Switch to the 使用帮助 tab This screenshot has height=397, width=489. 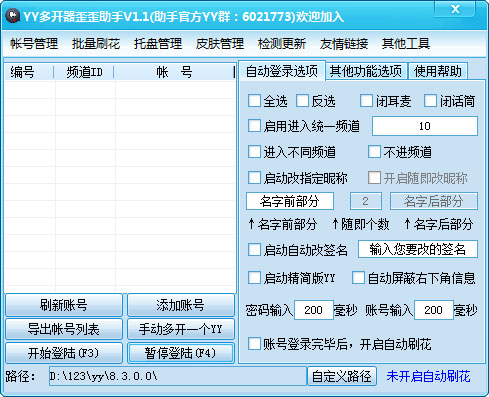click(x=438, y=71)
